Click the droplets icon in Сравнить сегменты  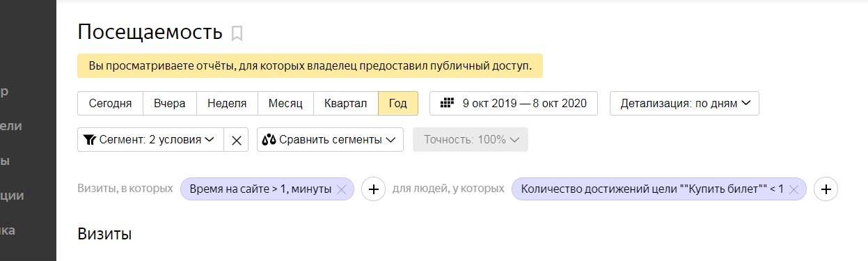(x=269, y=140)
